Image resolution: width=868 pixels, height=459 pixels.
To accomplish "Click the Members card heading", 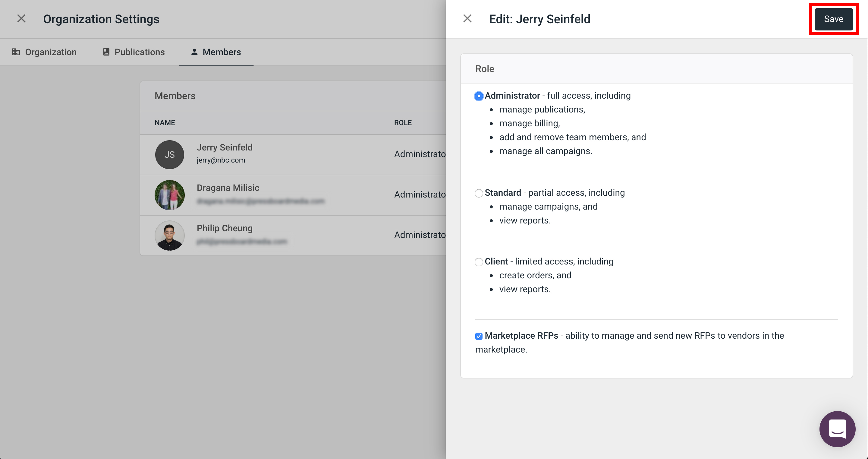I will pyautogui.click(x=175, y=96).
